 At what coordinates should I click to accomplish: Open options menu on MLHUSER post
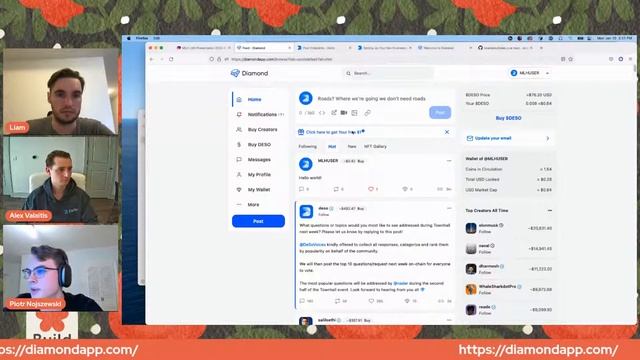[449, 161]
